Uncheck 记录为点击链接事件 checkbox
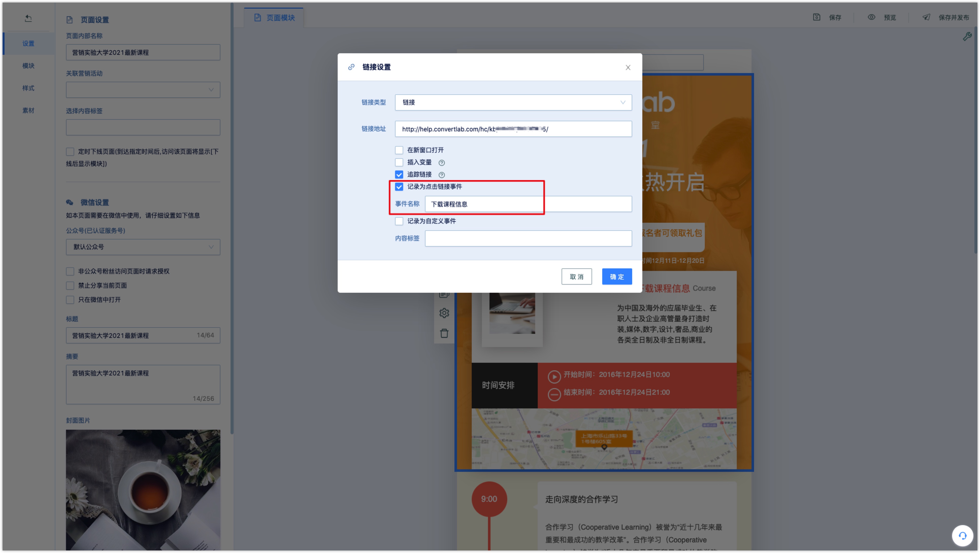This screenshot has height=553, width=980. [399, 187]
